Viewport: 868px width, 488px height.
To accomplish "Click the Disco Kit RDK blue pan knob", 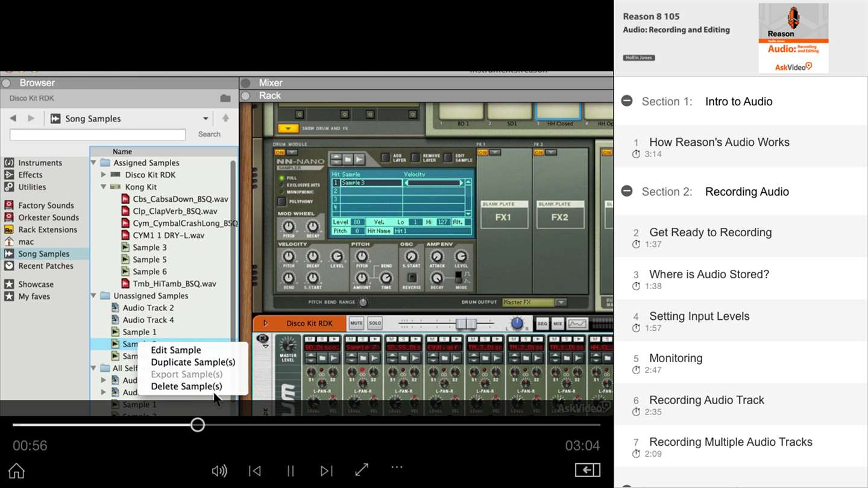I will 517,324.
